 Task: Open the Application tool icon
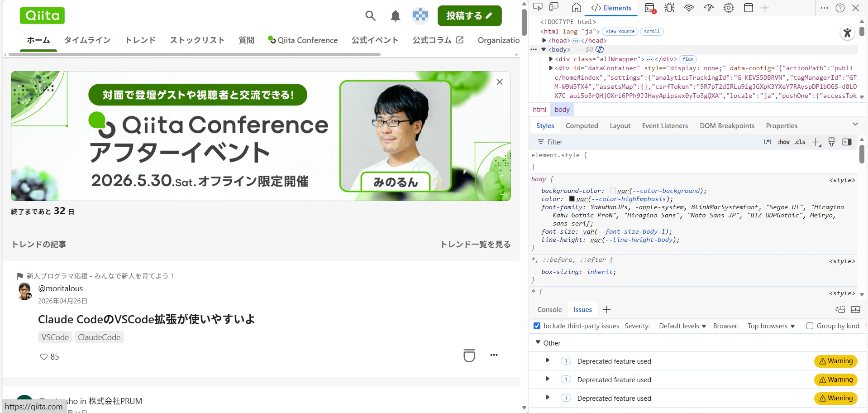[x=749, y=8]
